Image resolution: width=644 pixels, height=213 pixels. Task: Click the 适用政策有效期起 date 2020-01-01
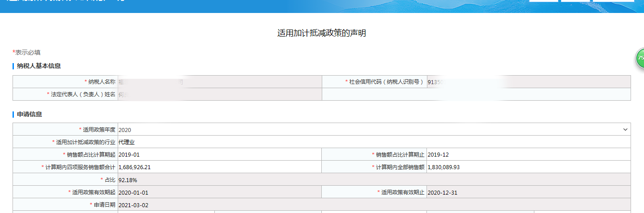point(219,192)
